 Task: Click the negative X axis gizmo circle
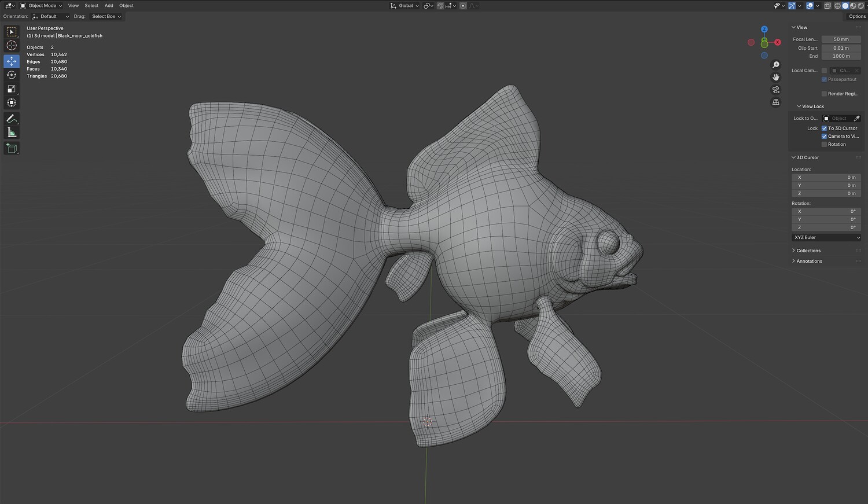[751, 42]
